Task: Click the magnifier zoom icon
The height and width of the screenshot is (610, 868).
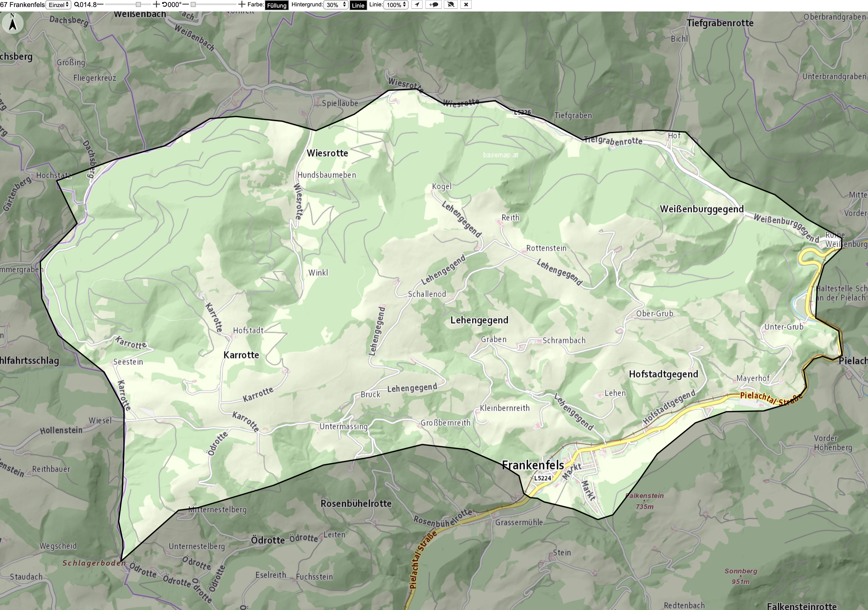Action: (77, 4)
